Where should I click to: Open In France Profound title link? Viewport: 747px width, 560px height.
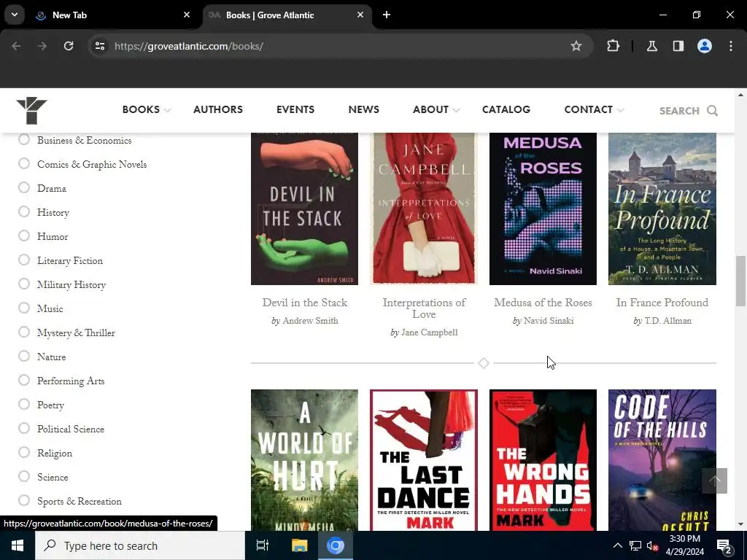(x=662, y=303)
